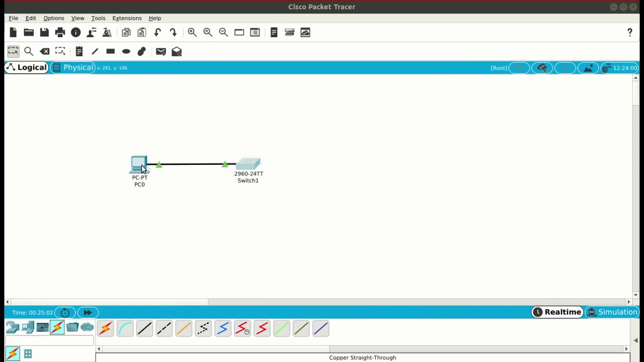The width and height of the screenshot is (644, 362).
Task: Choose the Inspect magnifier tool
Action: tap(29, 51)
